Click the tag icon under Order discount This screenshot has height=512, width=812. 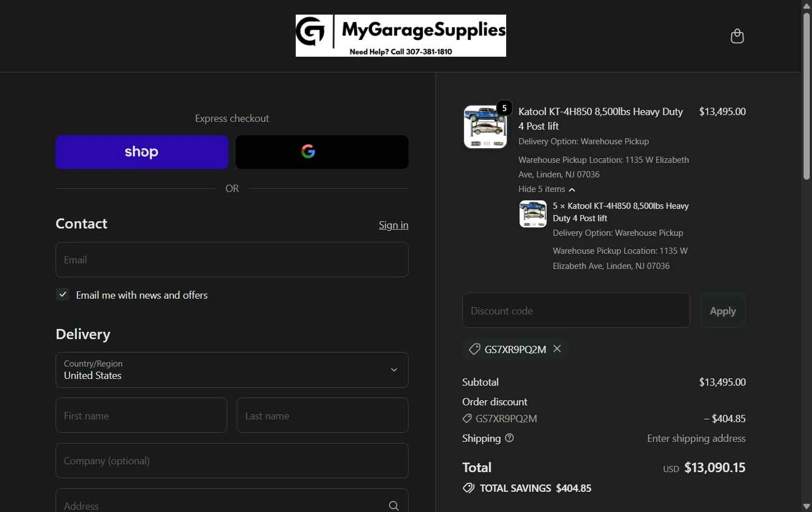[x=467, y=418]
